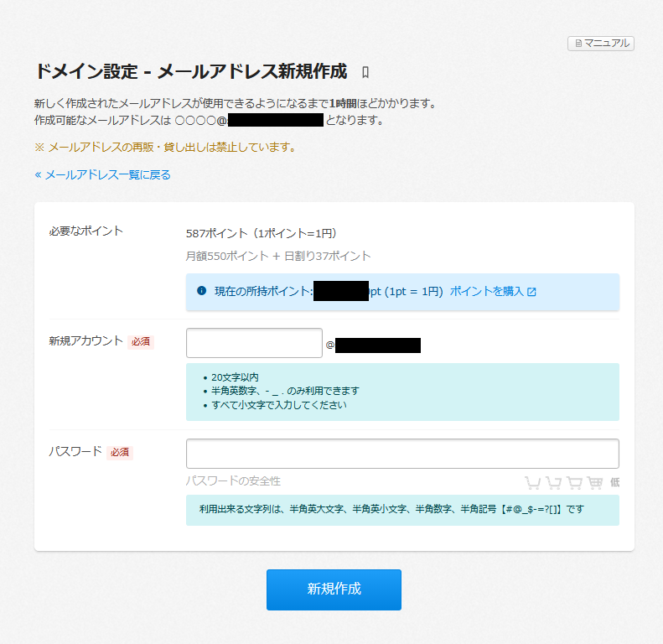Image resolution: width=663 pixels, height=644 pixels.
Task: Click the 587ポイント required points text
Action: tap(261, 233)
